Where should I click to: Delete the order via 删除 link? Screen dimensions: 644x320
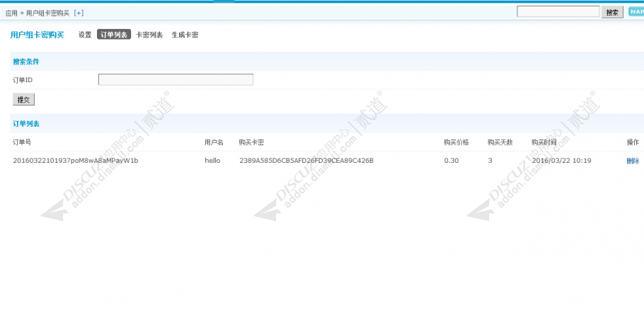coord(633,161)
